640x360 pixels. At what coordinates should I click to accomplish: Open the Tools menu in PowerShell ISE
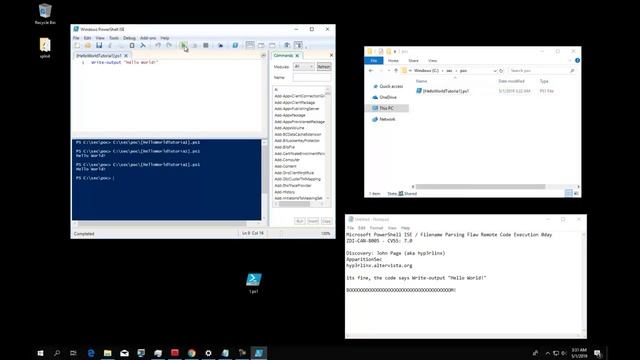click(x=114, y=38)
